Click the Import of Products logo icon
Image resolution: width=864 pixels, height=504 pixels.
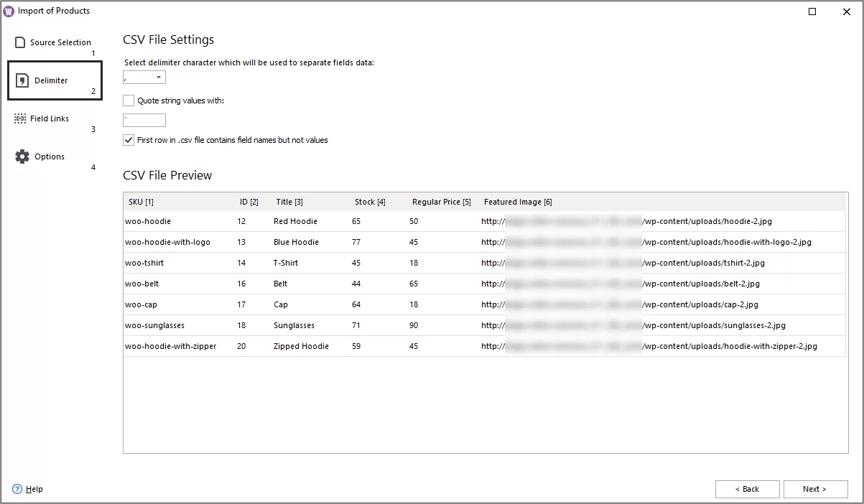click(x=9, y=11)
